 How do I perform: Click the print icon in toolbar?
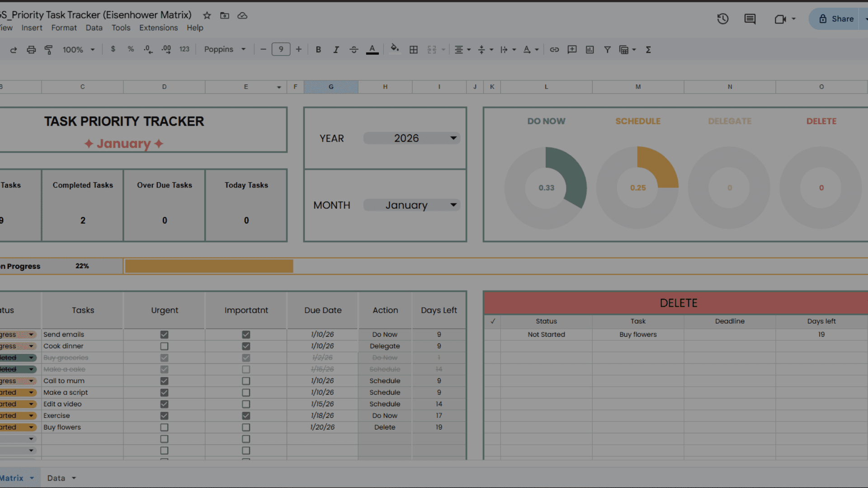click(x=31, y=50)
